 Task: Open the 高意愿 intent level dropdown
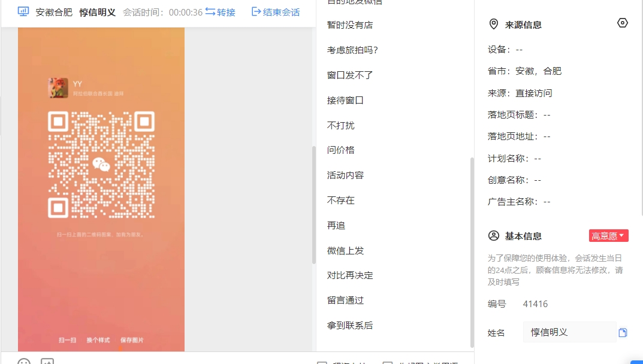[x=609, y=236]
